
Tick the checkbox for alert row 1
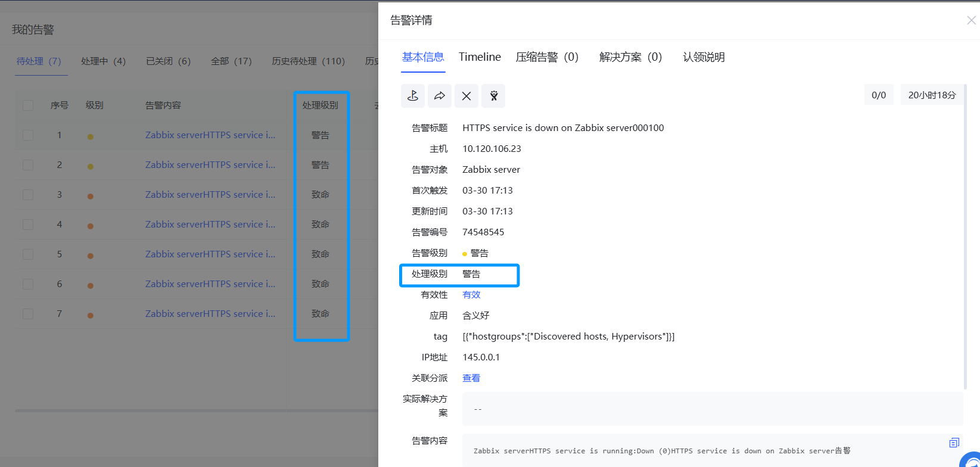pos(28,135)
